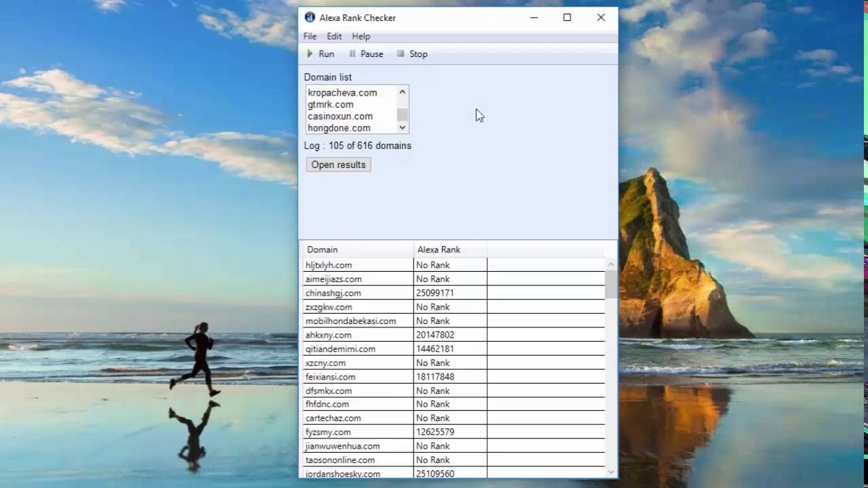Click the rank value 18117848
Image resolution: width=868 pixels, height=488 pixels.
click(x=435, y=376)
